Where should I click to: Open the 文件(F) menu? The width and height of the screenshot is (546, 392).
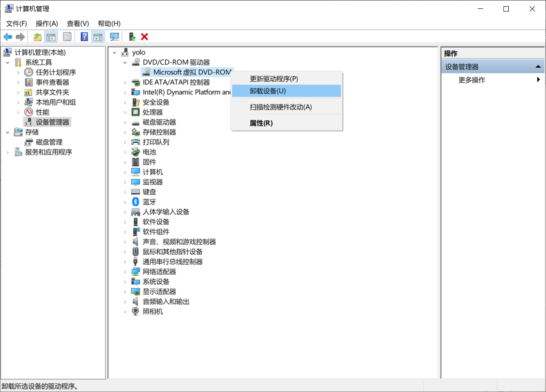point(16,23)
